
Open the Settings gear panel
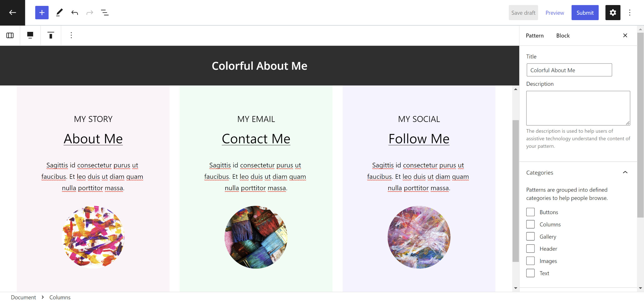(x=613, y=12)
